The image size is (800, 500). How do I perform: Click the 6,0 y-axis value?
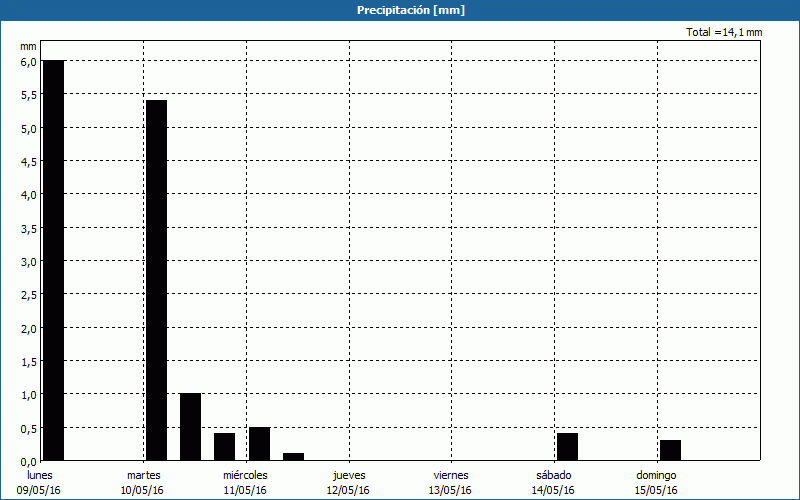29,61
